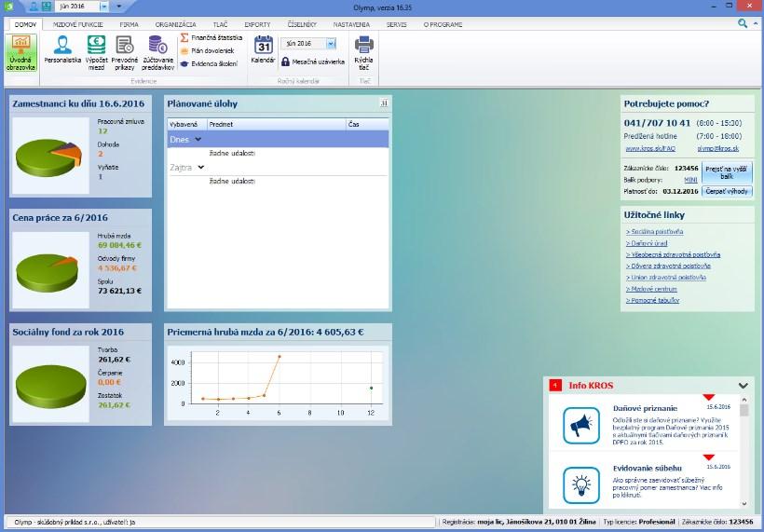The image size is (764, 532).
Task: Click the magnifier search icon in ribbon tab row
Action: pyautogui.click(x=742, y=23)
